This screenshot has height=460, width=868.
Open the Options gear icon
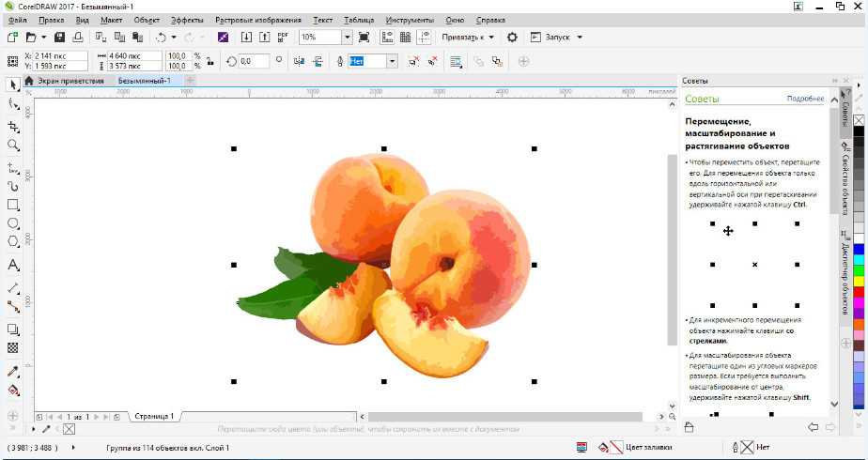tap(512, 38)
